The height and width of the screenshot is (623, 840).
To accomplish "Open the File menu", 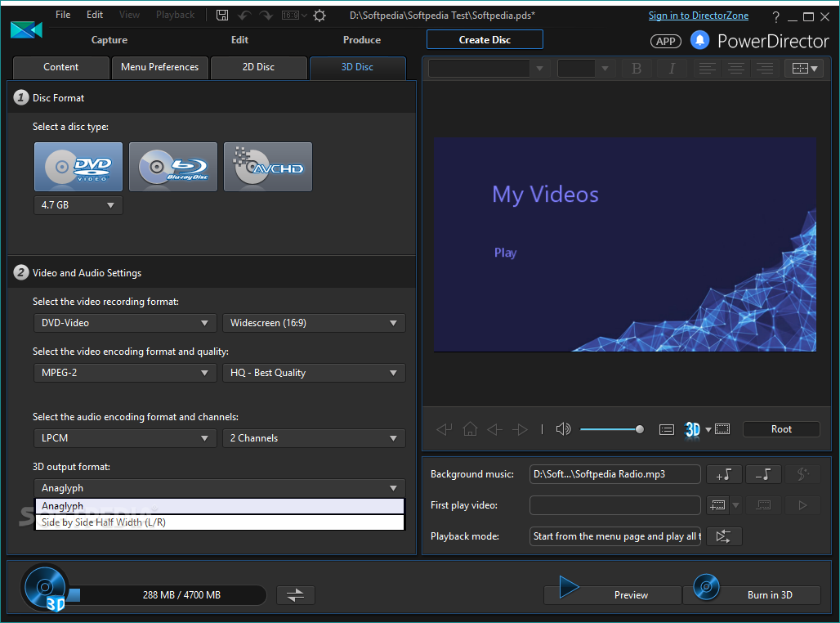I will (63, 15).
